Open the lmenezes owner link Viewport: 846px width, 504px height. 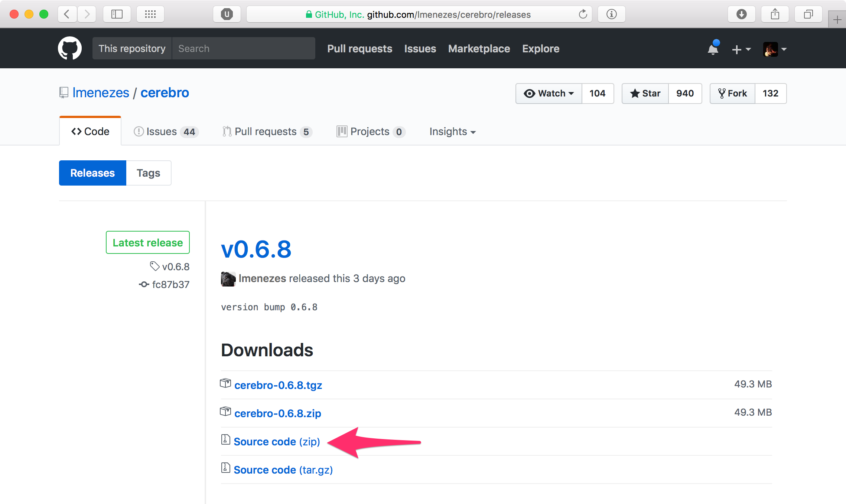click(x=101, y=93)
